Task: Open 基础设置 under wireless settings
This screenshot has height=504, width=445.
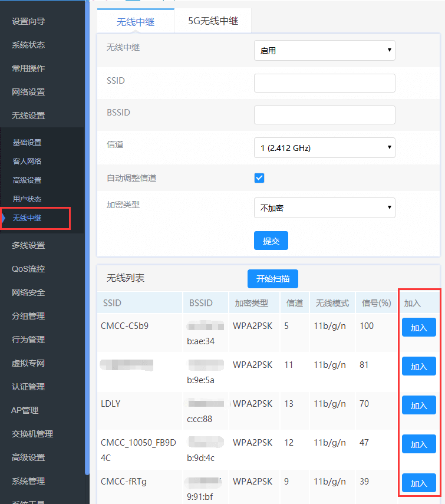Action: pos(27,143)
